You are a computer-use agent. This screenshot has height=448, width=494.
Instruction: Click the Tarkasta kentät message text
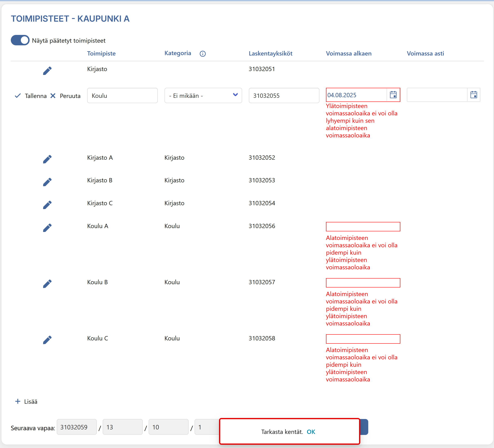pos(282,432)
